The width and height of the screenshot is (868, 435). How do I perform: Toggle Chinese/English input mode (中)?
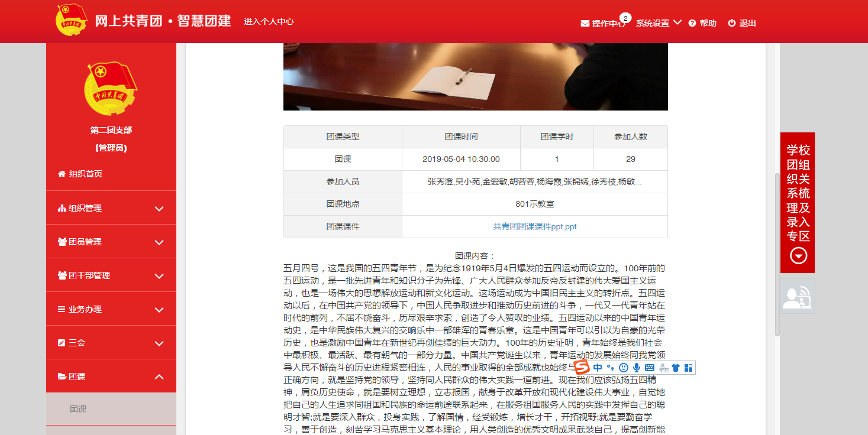click(x=598, y=368)
